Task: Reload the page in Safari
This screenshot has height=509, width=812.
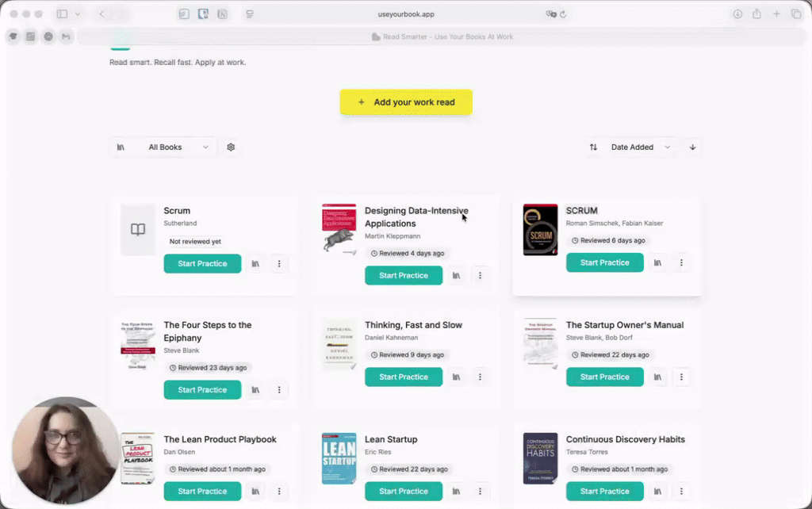Action: pos(564,14)
